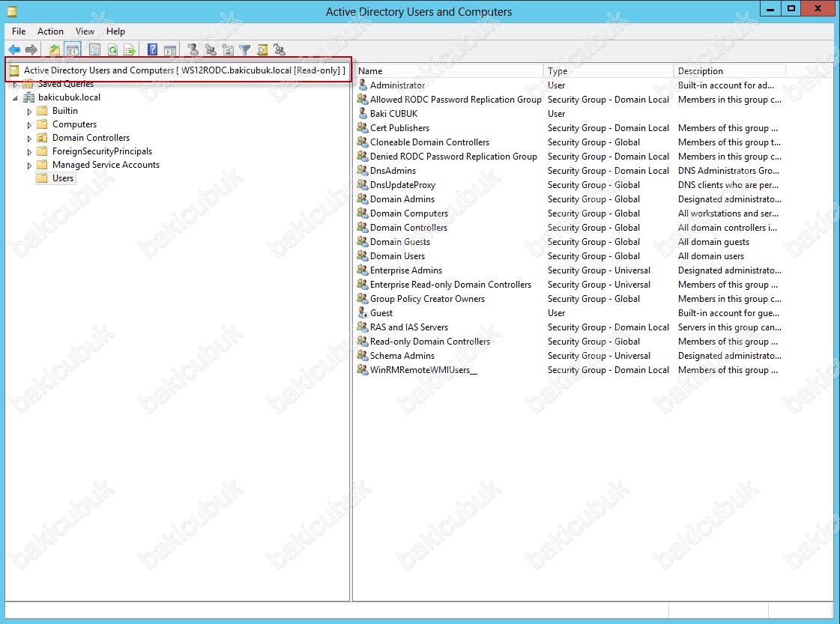Click the bakicubuk.local domain icon
840x624 pixels.
(29, 97)
